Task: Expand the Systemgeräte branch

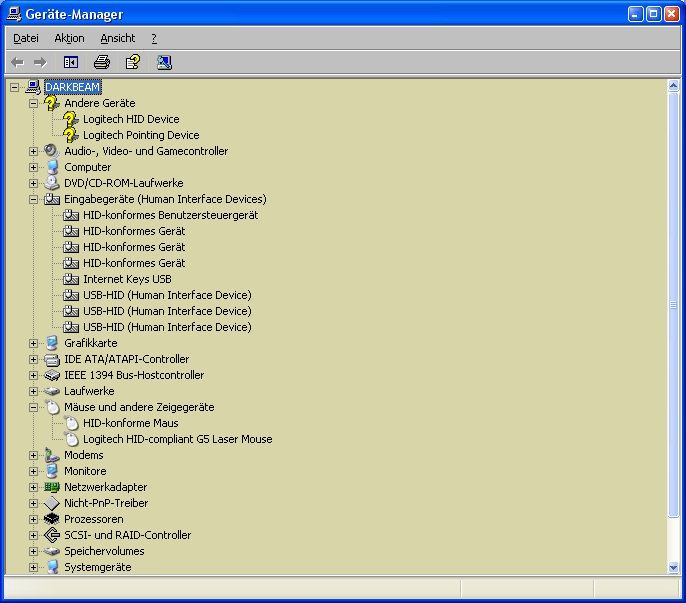Action: (x=33, y=567)
